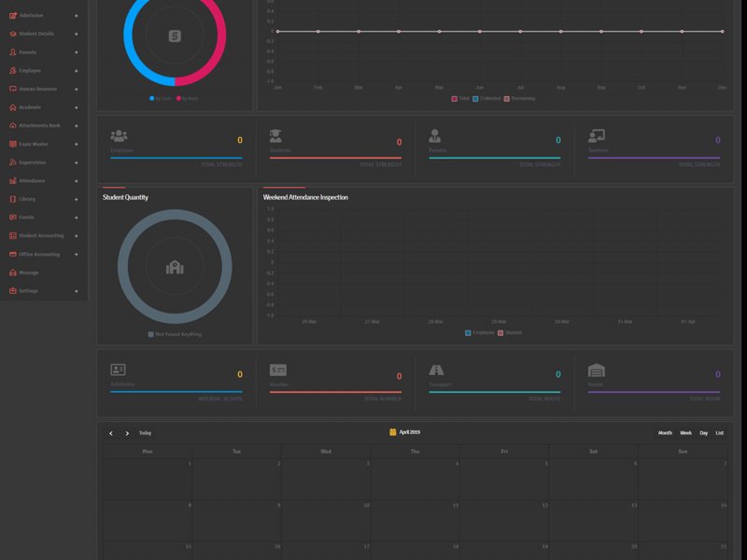Click the Employee sidebar icon
Image resolution: width=747 pixels, height=560 pixels.
click(13, 71)
